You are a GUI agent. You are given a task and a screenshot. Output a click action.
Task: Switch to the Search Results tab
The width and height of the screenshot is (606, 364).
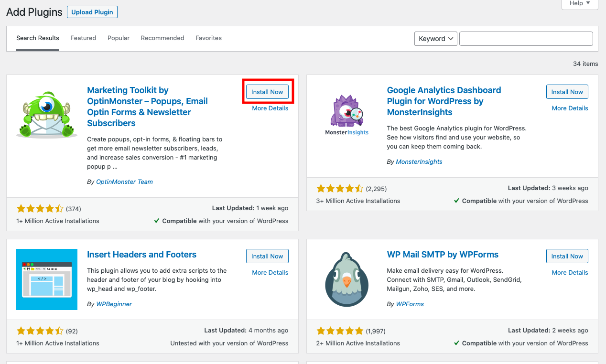(38, 38)
